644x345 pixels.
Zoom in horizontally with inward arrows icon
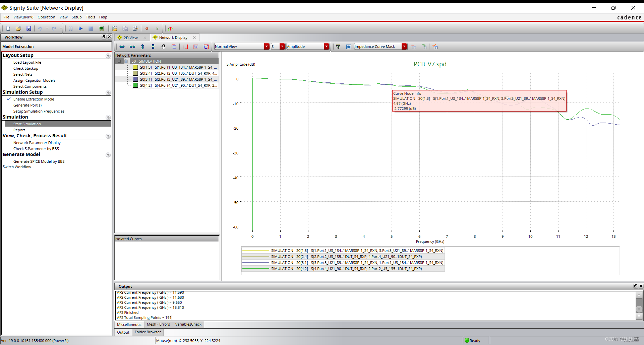[x=132, y=47]
